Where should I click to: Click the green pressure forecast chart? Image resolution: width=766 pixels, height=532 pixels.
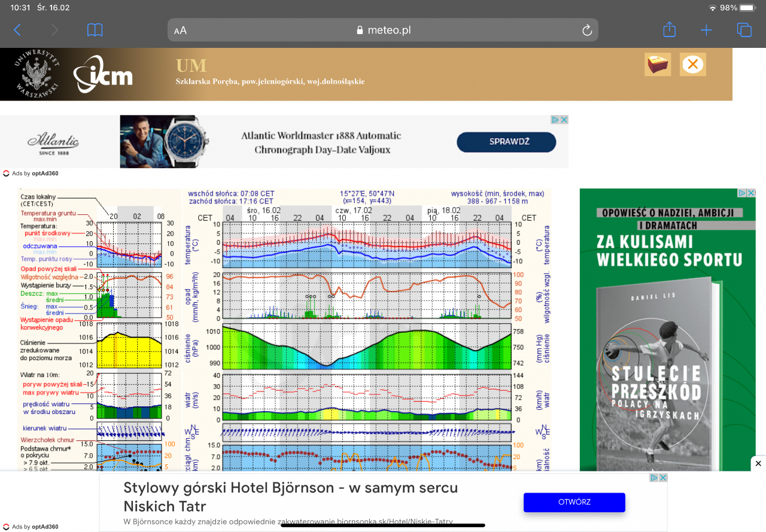click(367, 347)
